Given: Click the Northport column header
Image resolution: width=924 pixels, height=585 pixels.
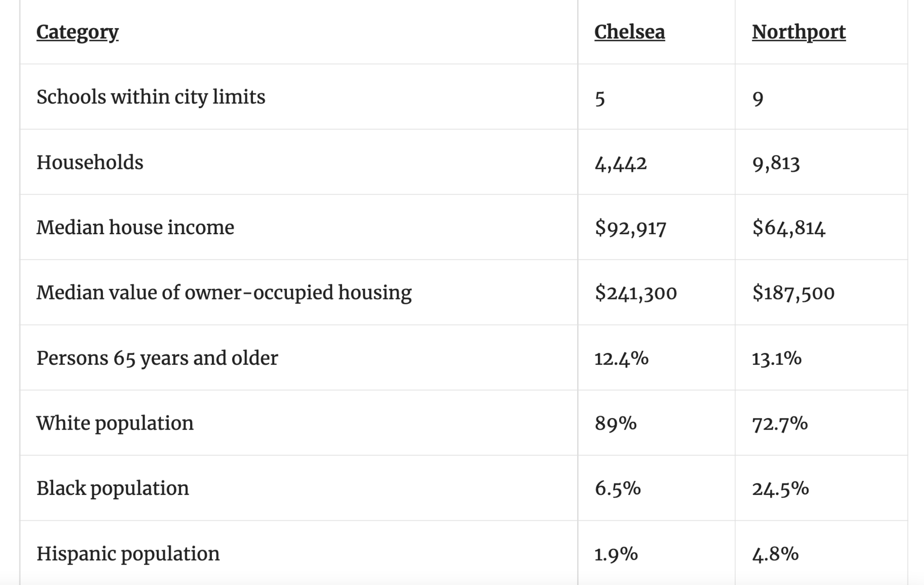Looking at the screenshot, I should pos(799,32).
